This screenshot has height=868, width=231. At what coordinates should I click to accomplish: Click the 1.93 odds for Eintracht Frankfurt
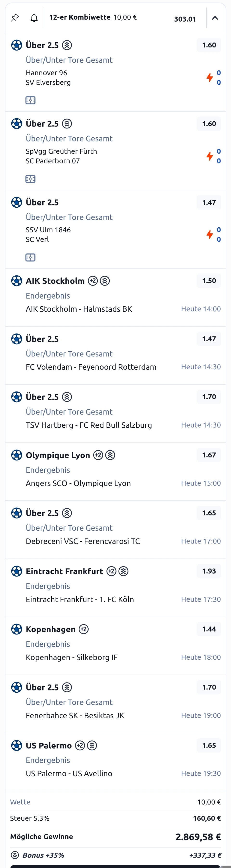pos(209,571)
